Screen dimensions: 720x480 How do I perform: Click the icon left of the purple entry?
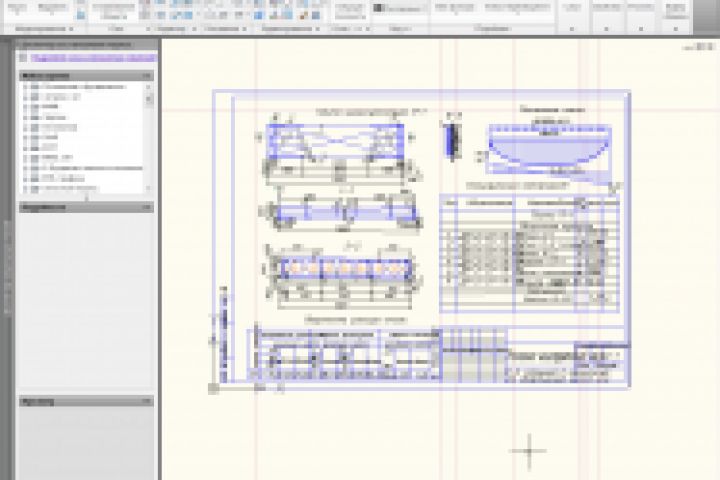[23, 58]
